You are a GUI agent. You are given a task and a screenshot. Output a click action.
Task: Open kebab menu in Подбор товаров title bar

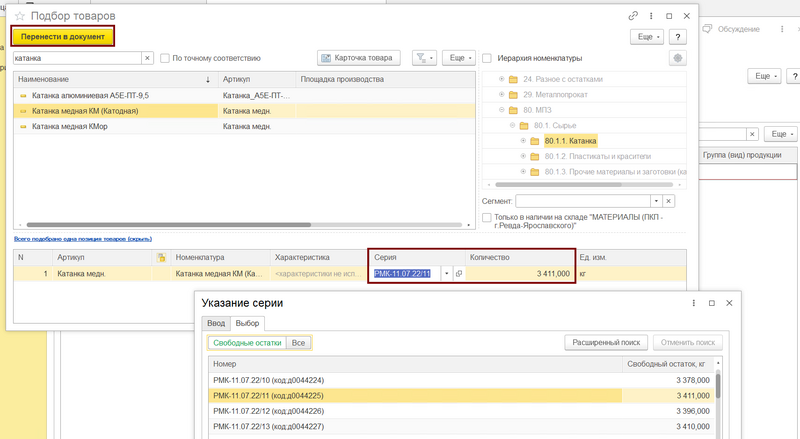(651, 16)
